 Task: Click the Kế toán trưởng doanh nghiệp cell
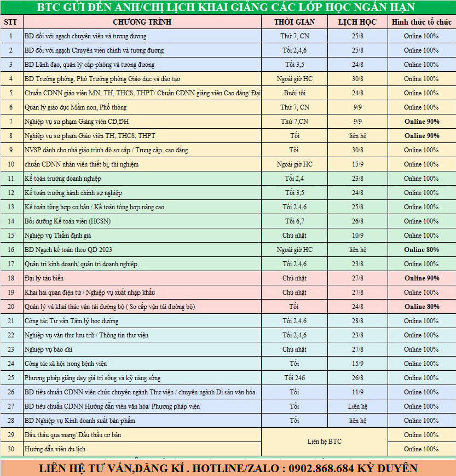(142, 179)
